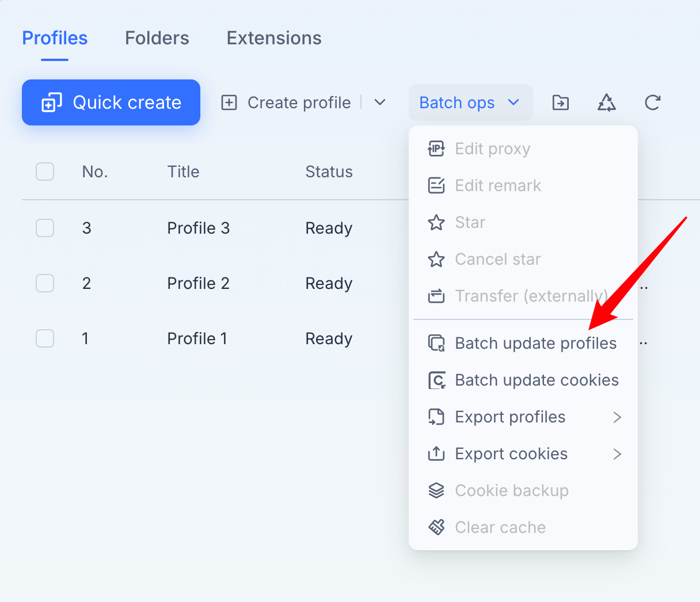Tick the checkbox for Profile 3

pos(45,228)
